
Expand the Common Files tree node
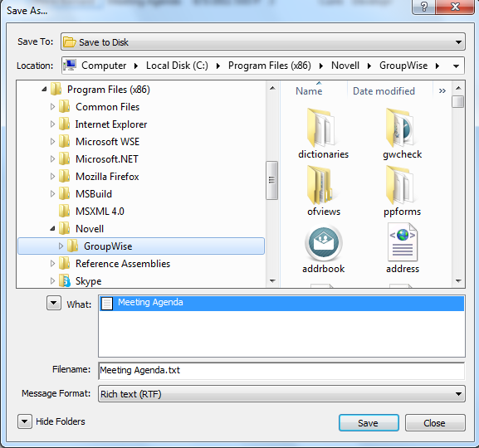coord(52,106)
